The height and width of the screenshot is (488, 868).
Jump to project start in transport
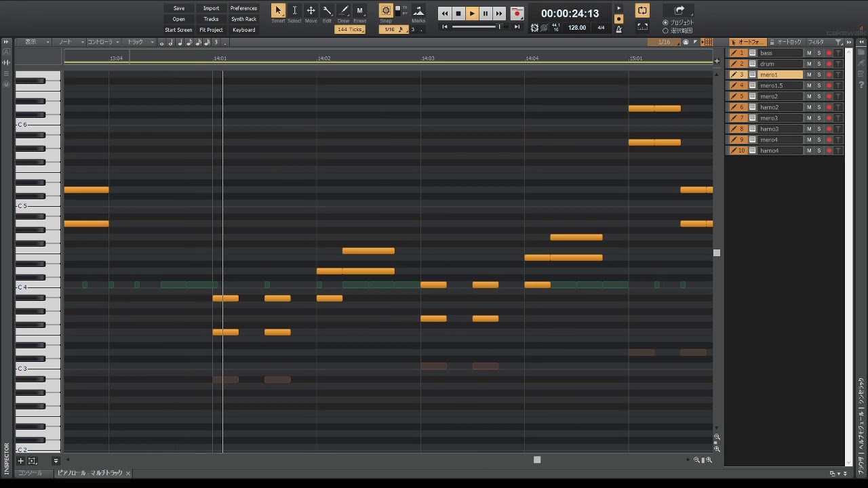[x=445, y=27]
